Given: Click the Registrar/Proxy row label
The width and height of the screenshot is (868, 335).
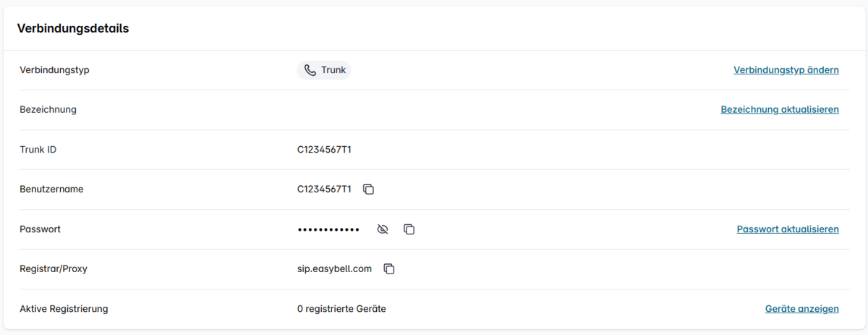Looking at the screenshot, I should click(x=54, y=269).
